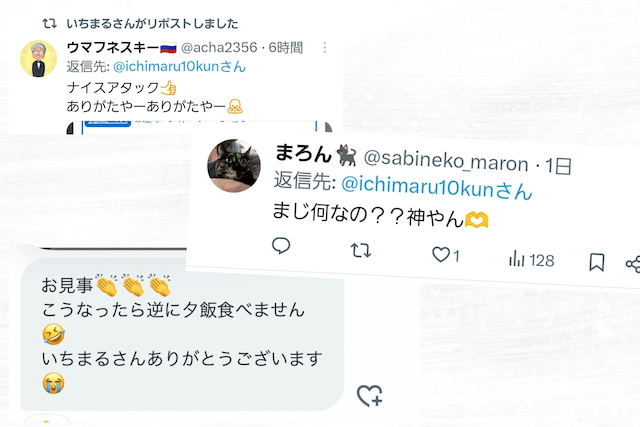The image size is (640, 427).
Task: Add a reaction with the heart-plus icon
Action: tap(369, 394)
